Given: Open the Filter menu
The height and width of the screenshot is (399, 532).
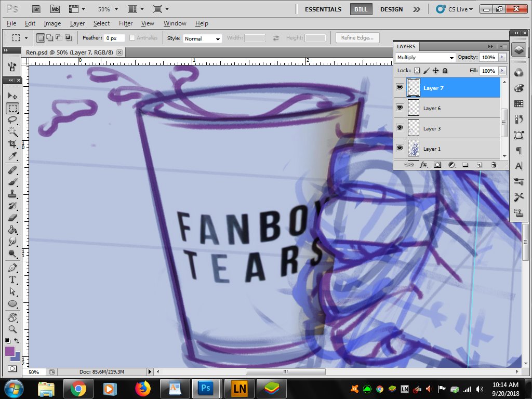Looking at the screenshot, I should (x=126, y=23).
